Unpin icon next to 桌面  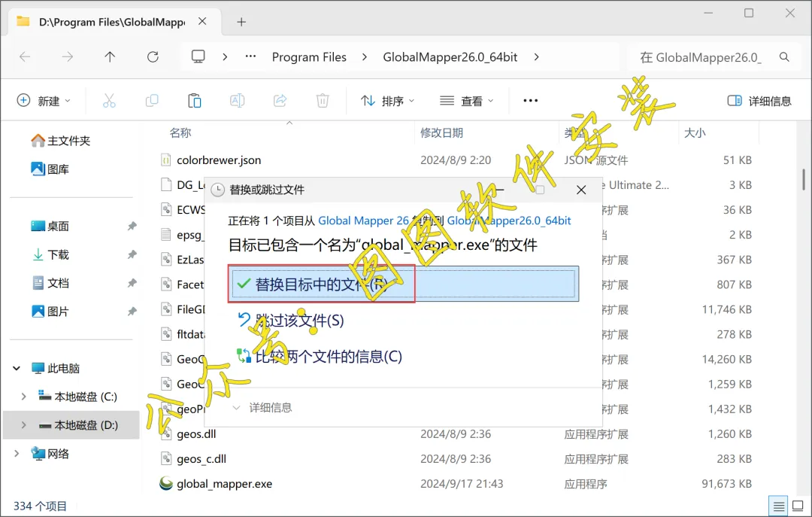[132, 226]
